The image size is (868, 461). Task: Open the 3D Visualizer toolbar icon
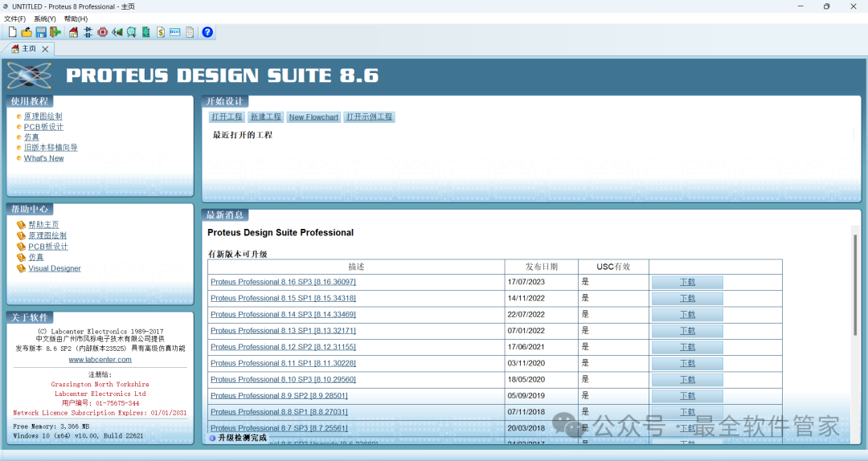[x=117, y=32]
